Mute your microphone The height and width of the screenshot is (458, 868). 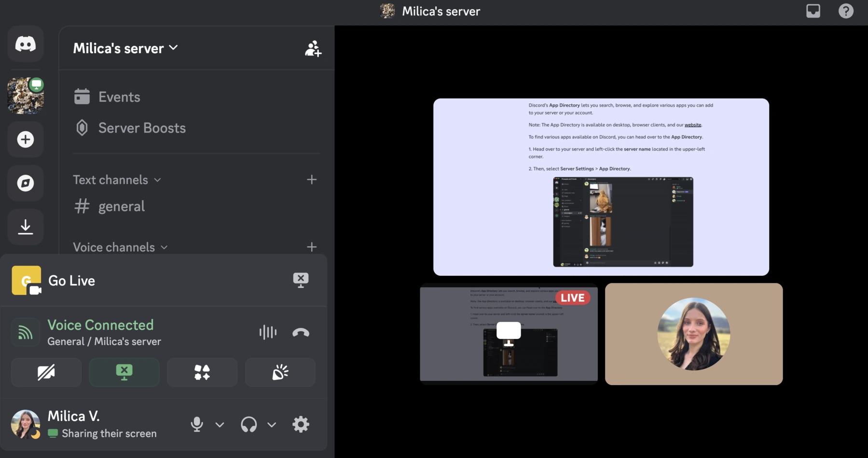(197, 424)
